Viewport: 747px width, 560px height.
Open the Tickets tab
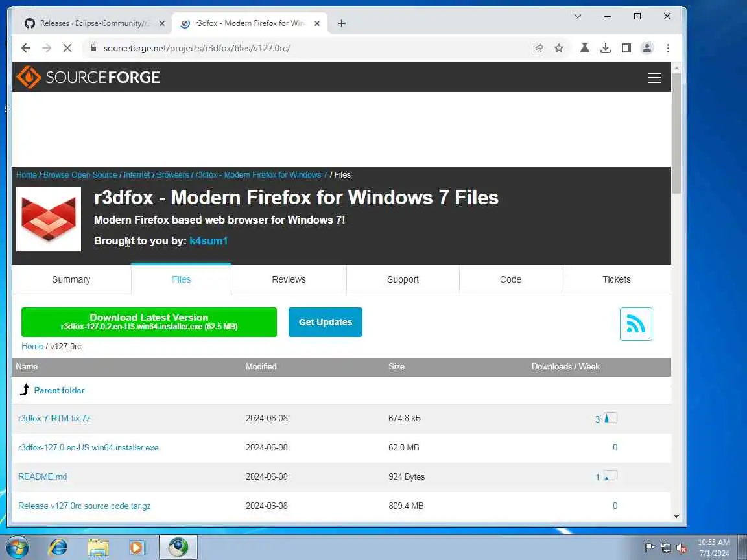click(617, 279)
